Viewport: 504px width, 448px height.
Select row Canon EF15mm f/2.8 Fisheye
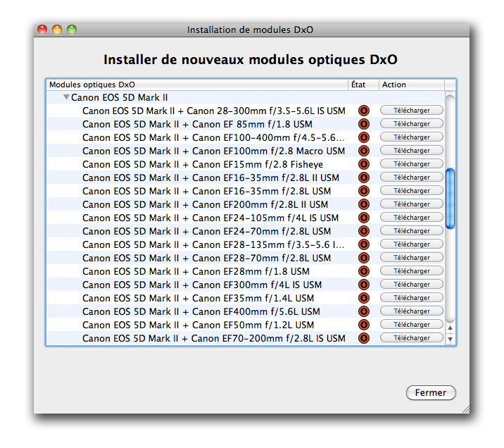(246, 164)
